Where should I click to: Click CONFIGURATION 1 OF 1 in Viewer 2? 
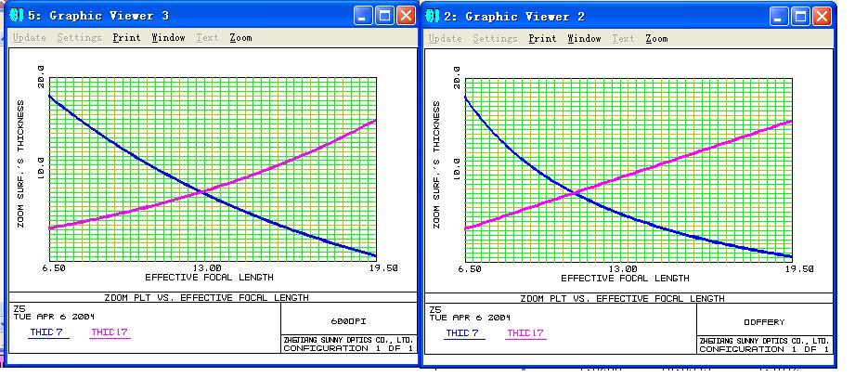tap(764, 349)
